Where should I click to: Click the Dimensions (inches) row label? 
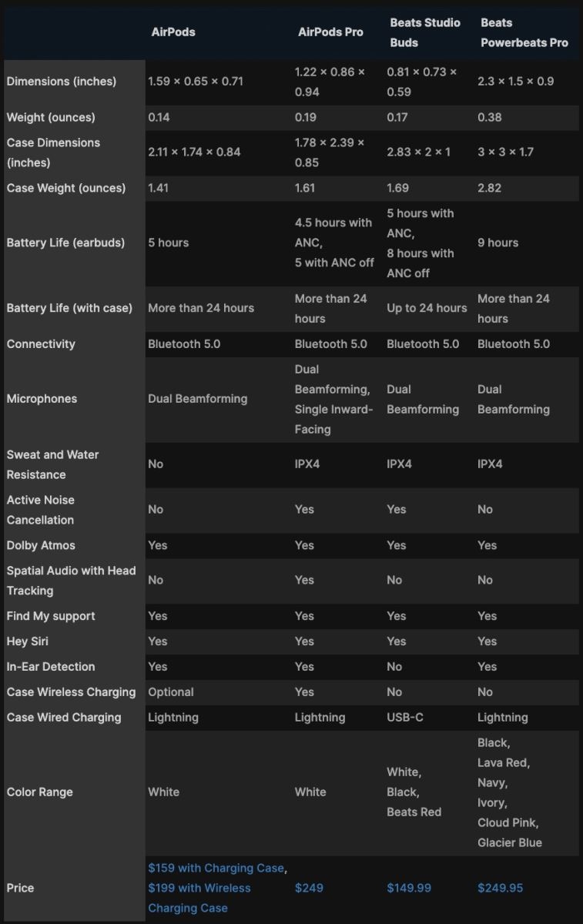coord(62,82)
